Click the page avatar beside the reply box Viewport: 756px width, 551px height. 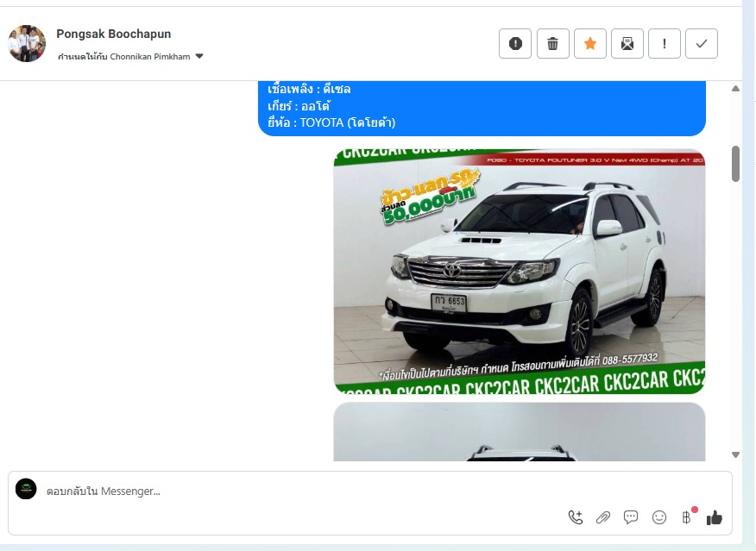pyautogui.click(x=26, y=489)
